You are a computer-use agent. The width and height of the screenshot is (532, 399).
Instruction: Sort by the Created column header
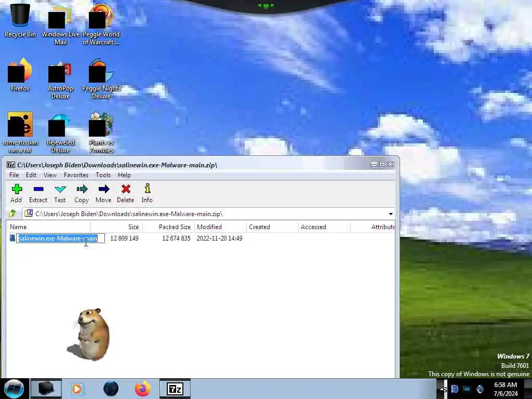coord(272,227)
